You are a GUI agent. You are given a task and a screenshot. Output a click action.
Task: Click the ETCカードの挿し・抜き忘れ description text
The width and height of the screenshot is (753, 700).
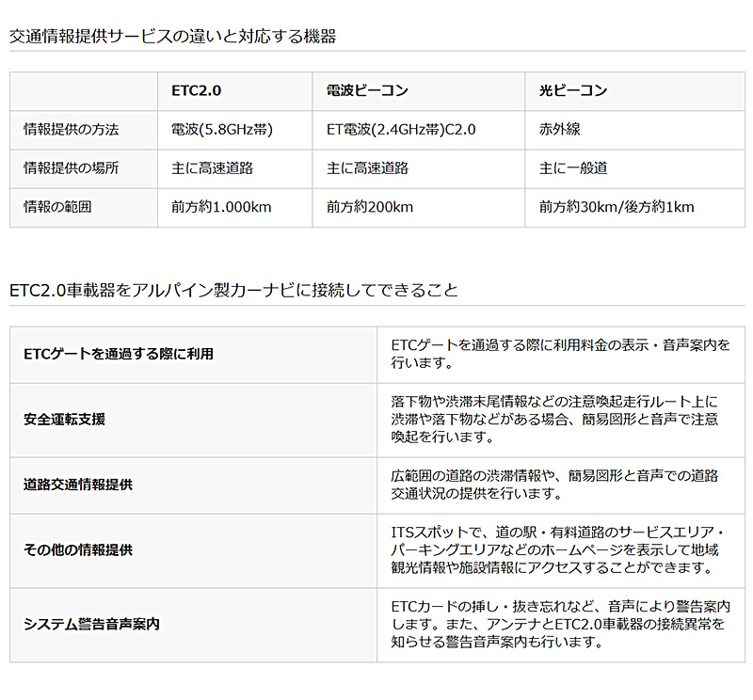click(x=560, y=624)
